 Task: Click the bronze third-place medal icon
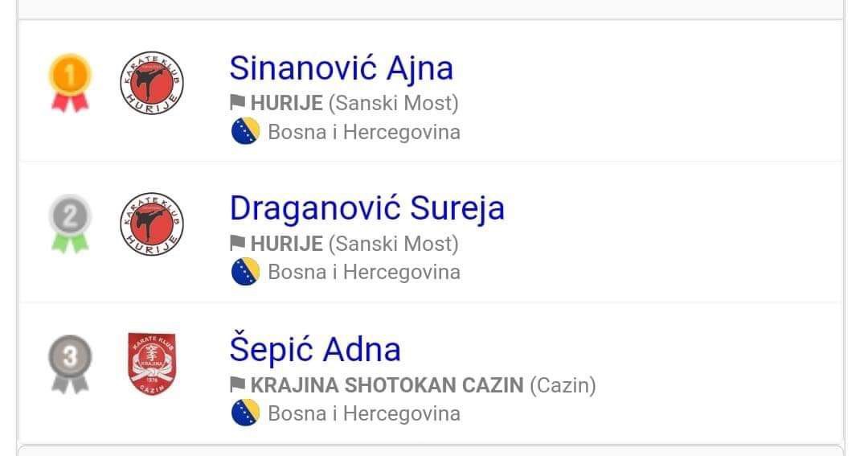70,362
